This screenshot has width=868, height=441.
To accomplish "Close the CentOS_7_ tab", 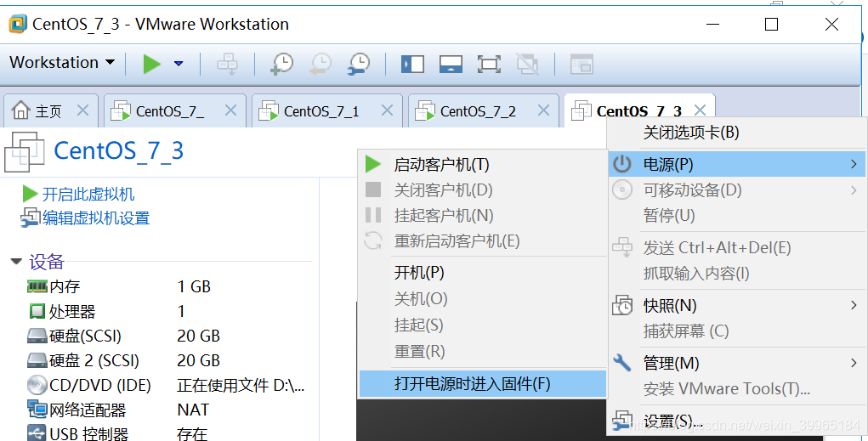I will (x=230, y=110).
